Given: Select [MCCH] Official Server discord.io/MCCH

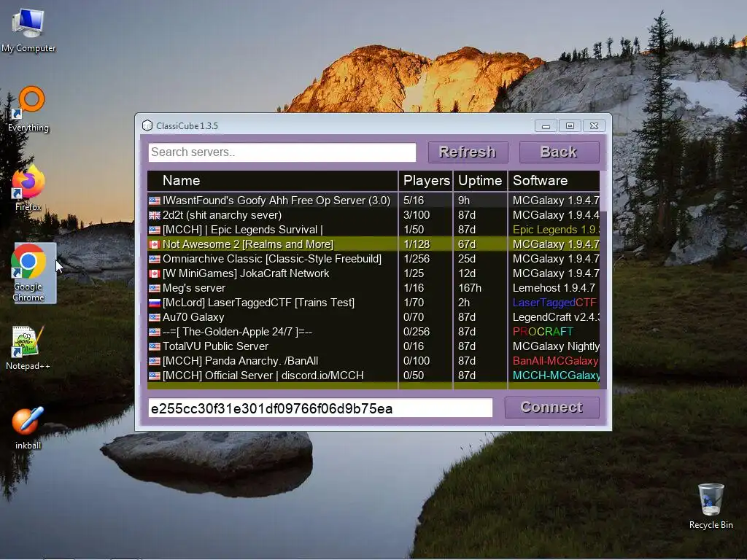Looking at the screenshot, I should tap(373, 376).
